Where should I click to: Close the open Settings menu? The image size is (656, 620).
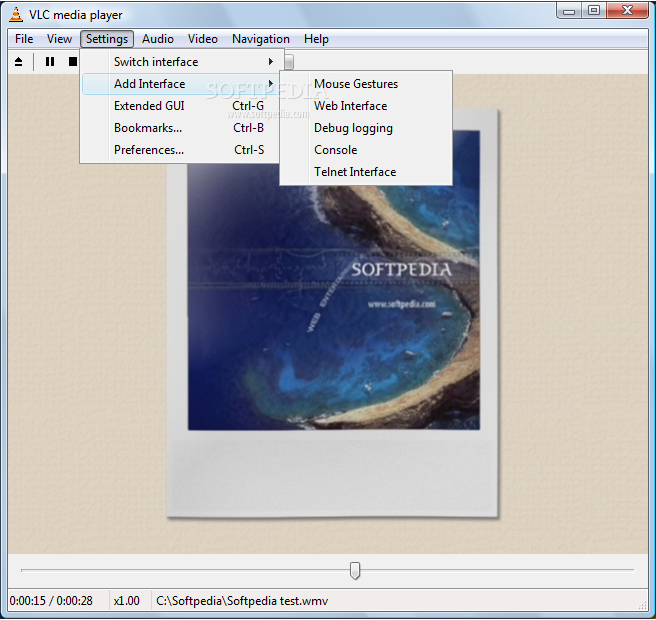click(107, 39)
